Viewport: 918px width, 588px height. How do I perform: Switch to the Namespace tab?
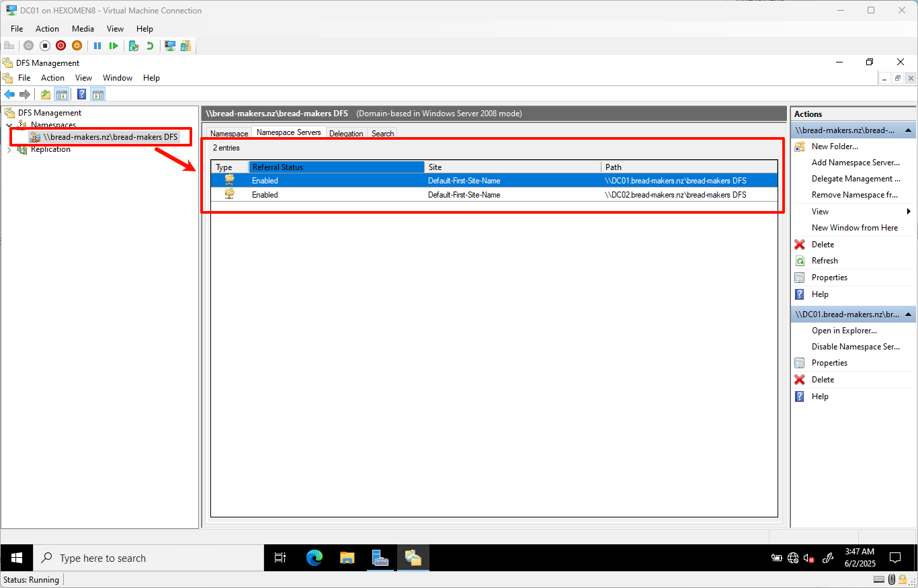tap(229, 134)
